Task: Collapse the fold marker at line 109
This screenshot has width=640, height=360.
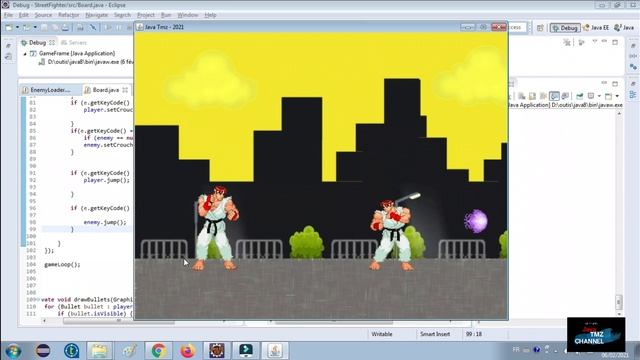Action: click(x=39, y=300)
